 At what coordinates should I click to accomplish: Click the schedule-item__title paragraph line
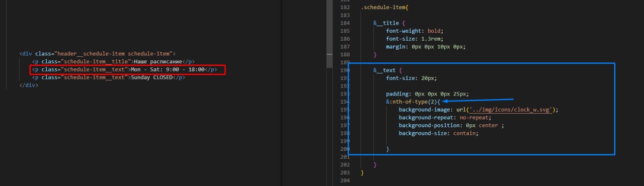113,61
